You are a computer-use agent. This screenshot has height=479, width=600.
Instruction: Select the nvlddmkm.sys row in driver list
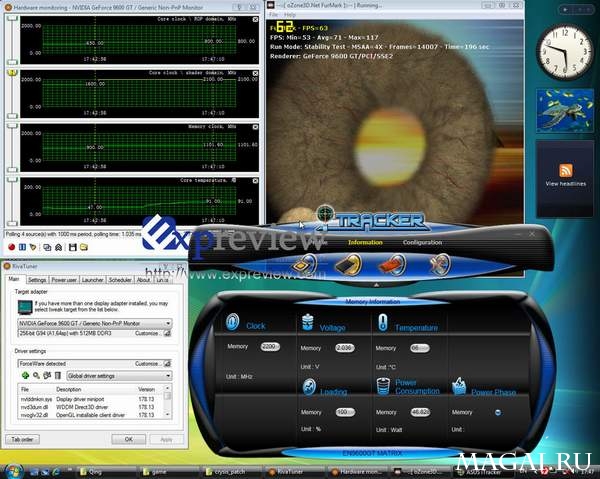pos(90,399)
